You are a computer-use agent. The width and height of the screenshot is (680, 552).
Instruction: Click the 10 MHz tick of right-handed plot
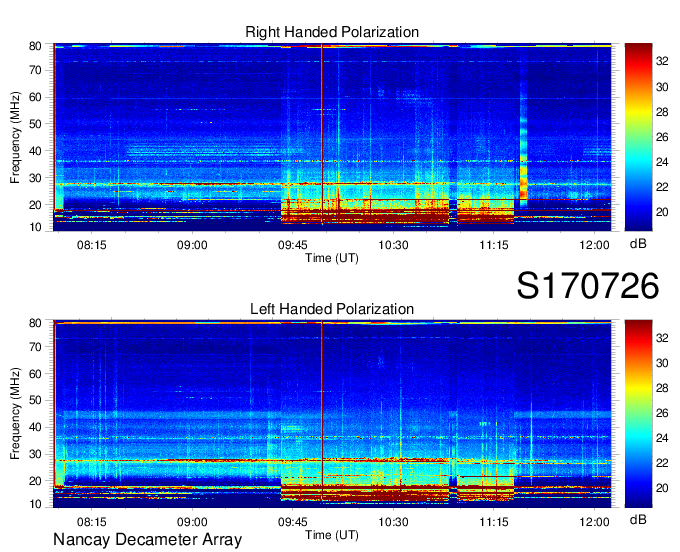pyautogui.click(x=35, y=227)
